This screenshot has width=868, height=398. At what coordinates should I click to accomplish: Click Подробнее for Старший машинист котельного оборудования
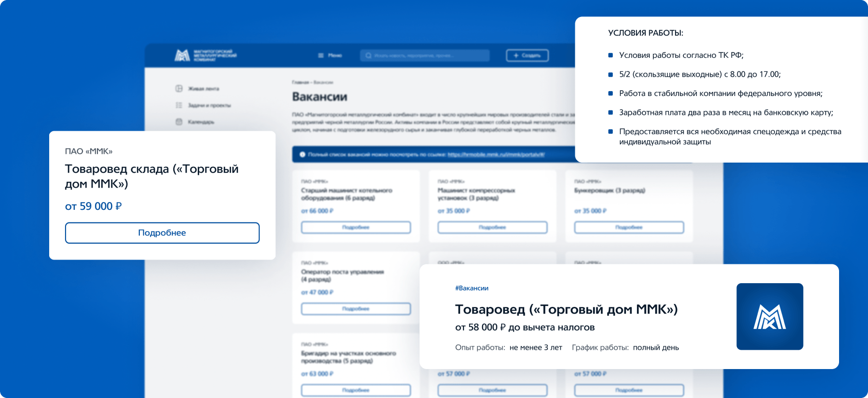(x=356, y=227)
